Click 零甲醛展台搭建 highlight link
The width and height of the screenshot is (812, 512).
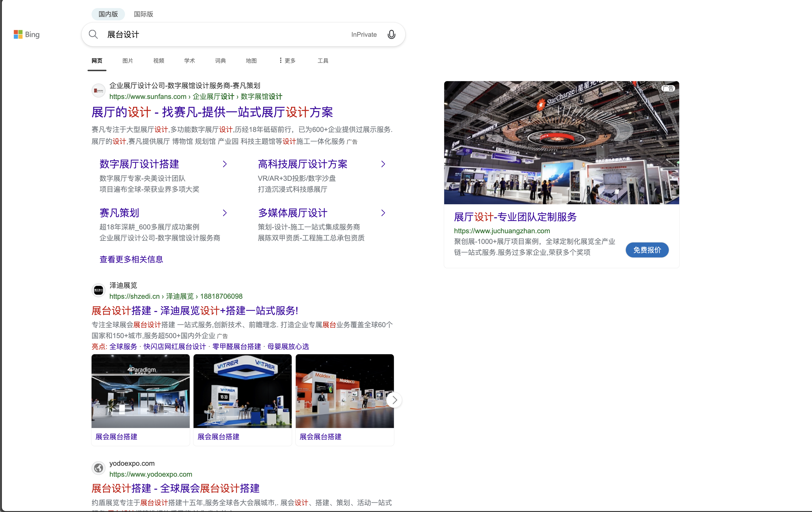coord(237,347)
